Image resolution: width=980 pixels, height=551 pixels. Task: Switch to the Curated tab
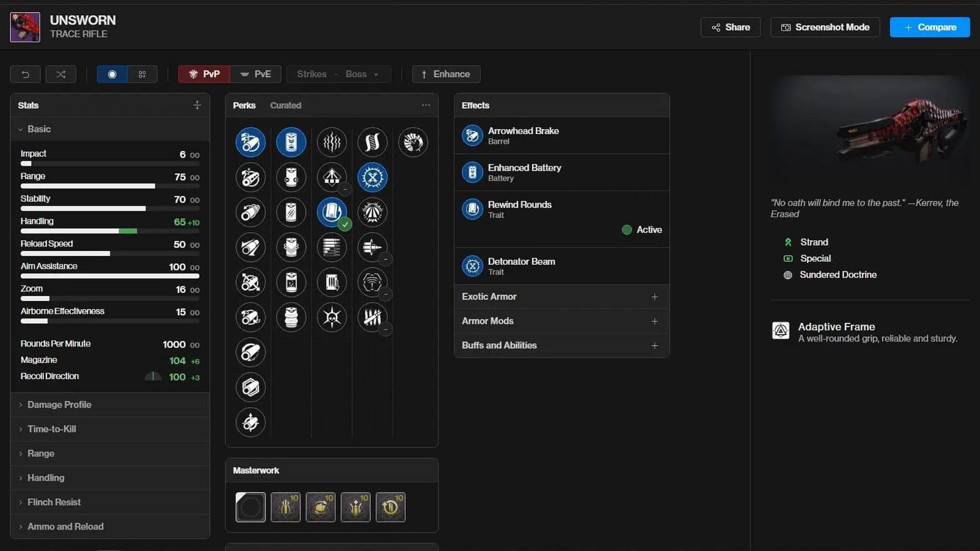coord(285,106)
